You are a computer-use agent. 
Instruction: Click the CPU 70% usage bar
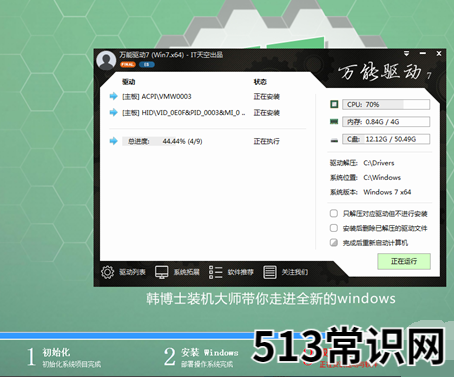pyautogui.click(x=386, y=104)
